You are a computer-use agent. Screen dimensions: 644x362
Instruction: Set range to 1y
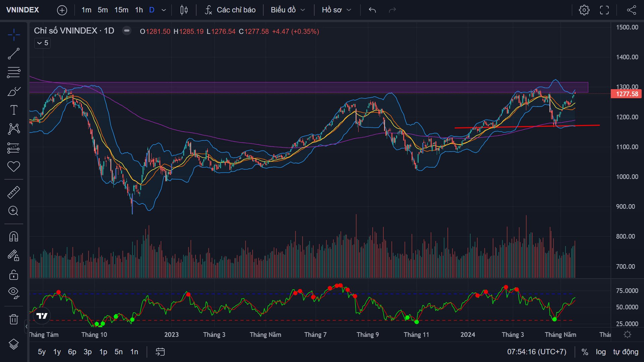[57, 352]
